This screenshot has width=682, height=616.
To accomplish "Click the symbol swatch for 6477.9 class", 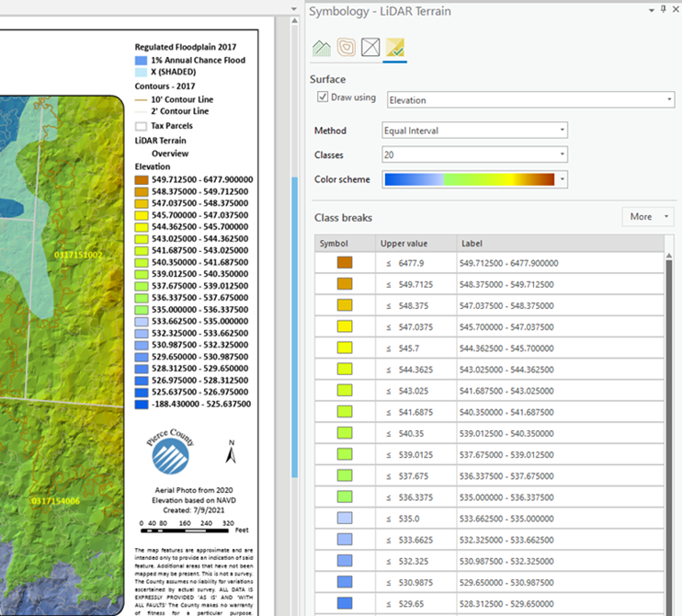I will click(x=345, y=263).
